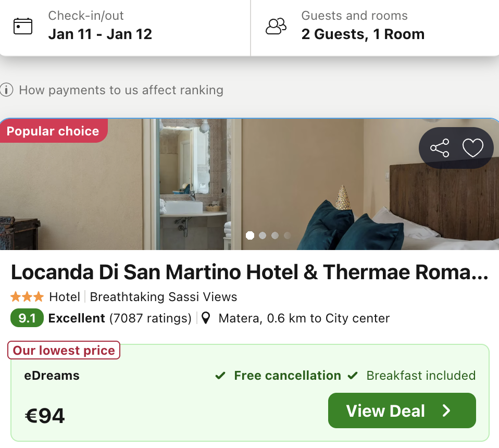Click the second photo carousel dot
This screenshot has height=448, width=499.
pyautogui.click(x=263, y=235)
